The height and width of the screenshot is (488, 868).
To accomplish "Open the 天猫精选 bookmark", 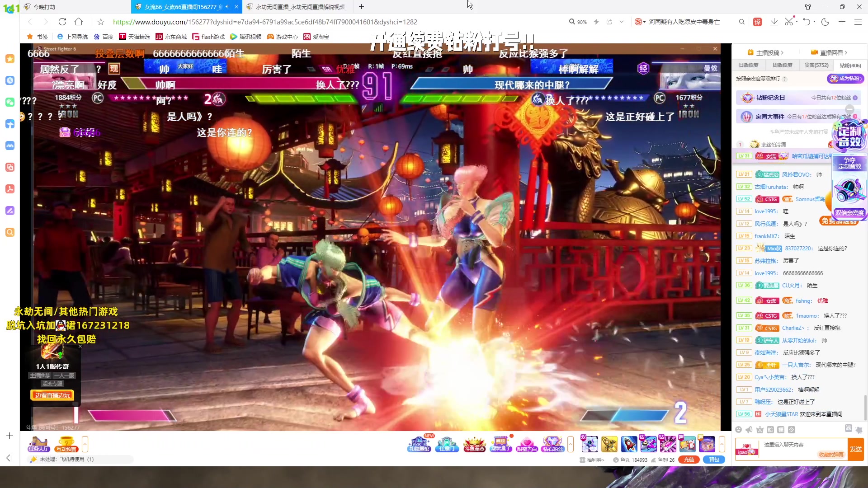I will 134,37.
